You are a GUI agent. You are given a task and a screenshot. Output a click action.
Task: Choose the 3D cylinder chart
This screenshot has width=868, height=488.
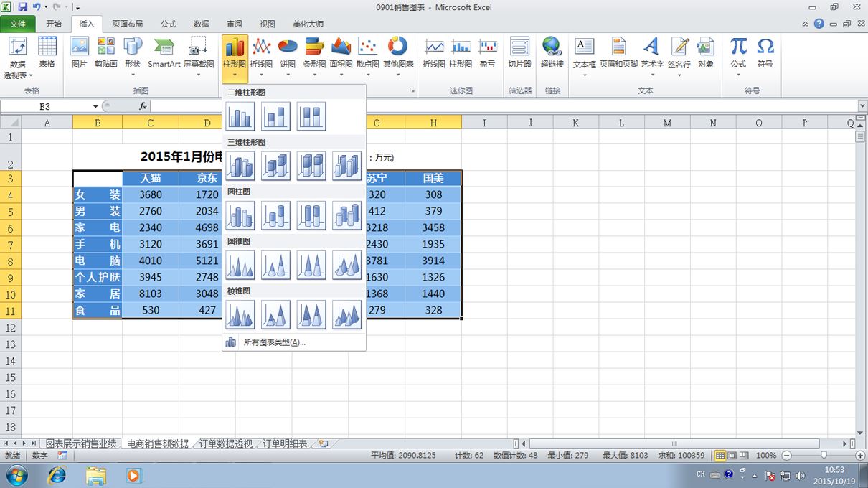[347, 215]
